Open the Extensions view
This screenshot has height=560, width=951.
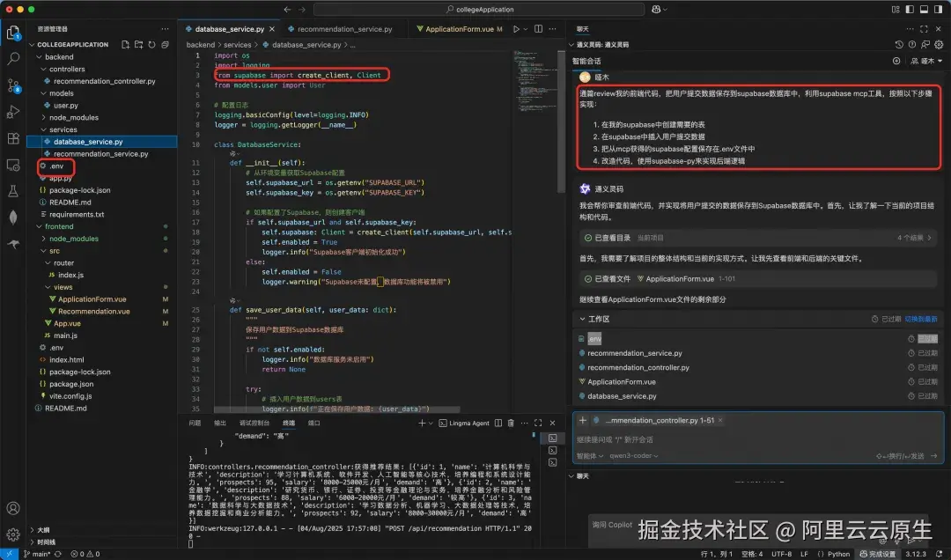[x=12, y=138]
